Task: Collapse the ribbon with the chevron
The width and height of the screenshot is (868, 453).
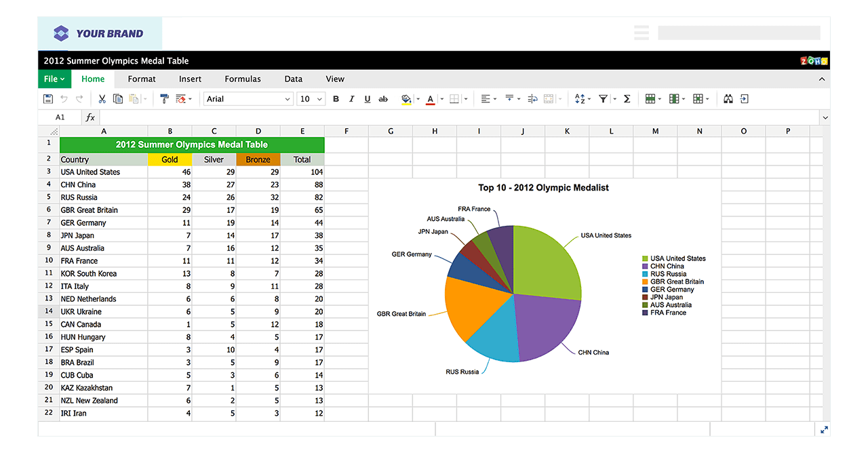Action: [822, 79]
